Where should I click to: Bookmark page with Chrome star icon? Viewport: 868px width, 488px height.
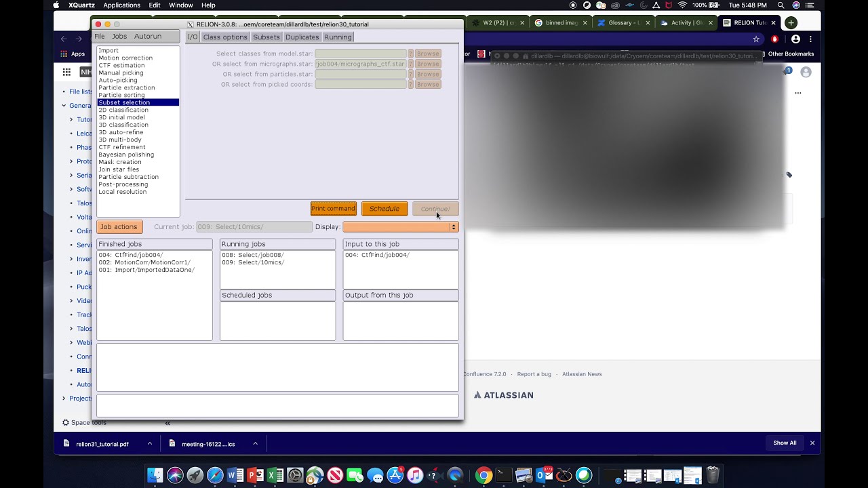click(756, 39)
